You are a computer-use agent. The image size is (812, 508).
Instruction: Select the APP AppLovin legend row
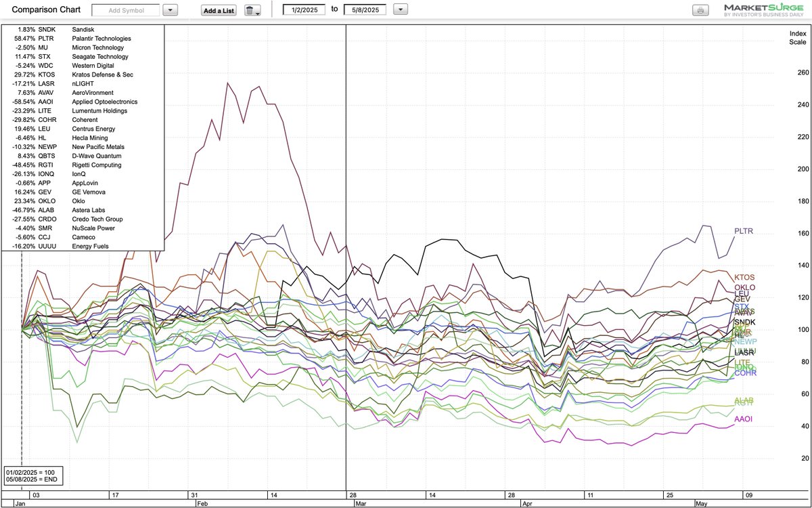coord(82,183)
